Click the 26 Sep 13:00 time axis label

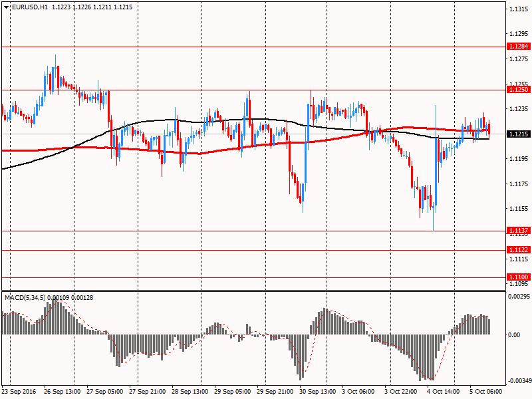pos(62,392)
